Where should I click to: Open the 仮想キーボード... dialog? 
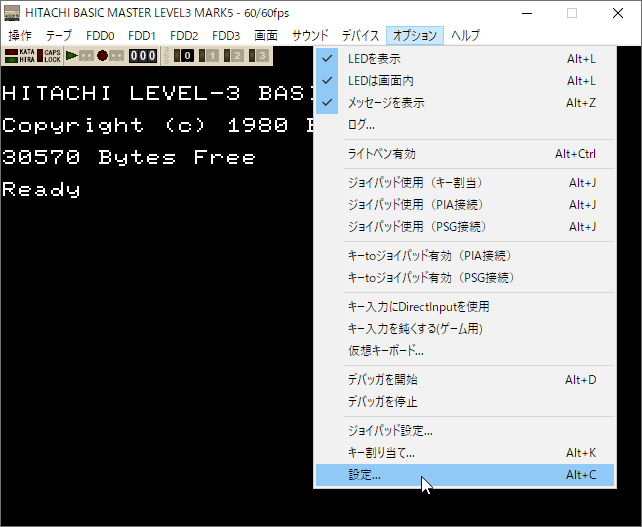pos(385,350)
